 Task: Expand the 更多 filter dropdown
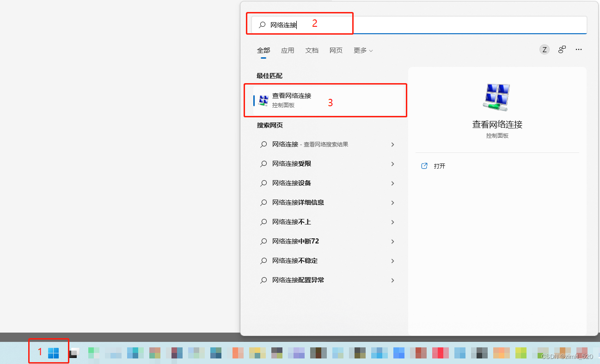(363, 50)
